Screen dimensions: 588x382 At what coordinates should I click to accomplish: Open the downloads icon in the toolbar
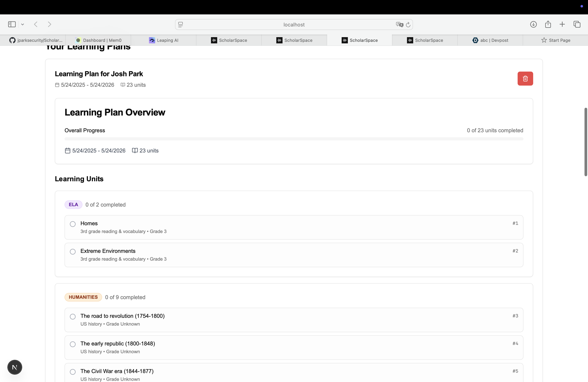click(533, 24)
